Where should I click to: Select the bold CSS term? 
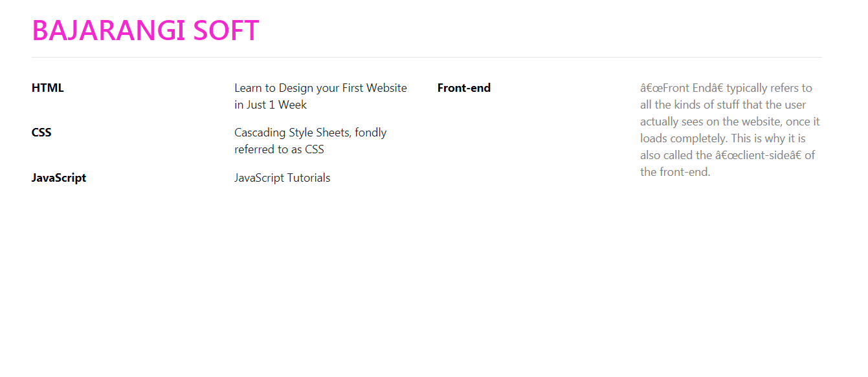pos(41,133)
